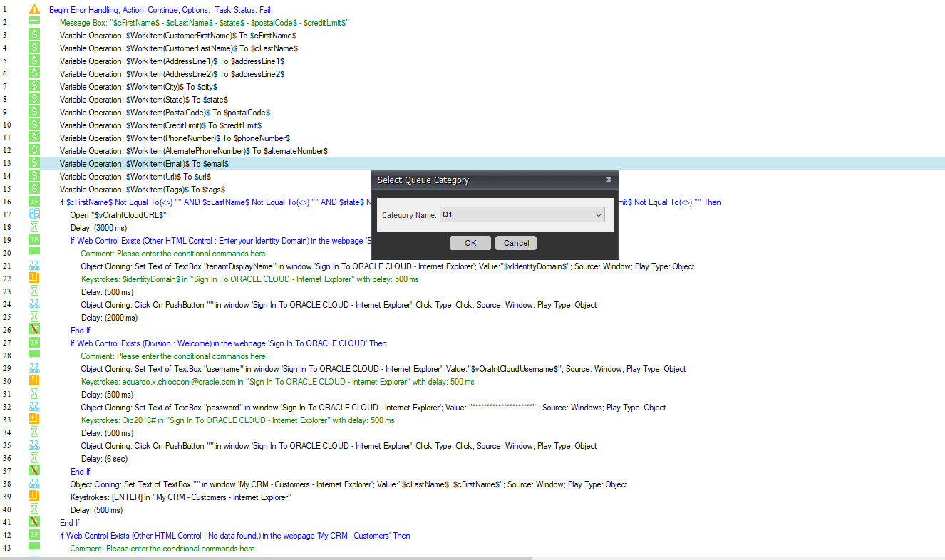Click the browser icon beside Open $vOraIntCloudURL$
The image size is (945, 560).
(x=33, y=214)
